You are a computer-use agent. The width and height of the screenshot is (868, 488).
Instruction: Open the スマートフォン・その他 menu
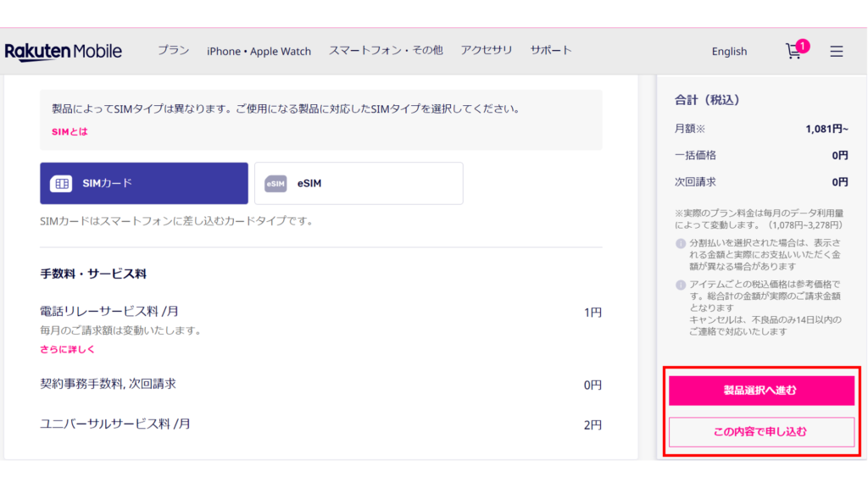pos(386,51)
